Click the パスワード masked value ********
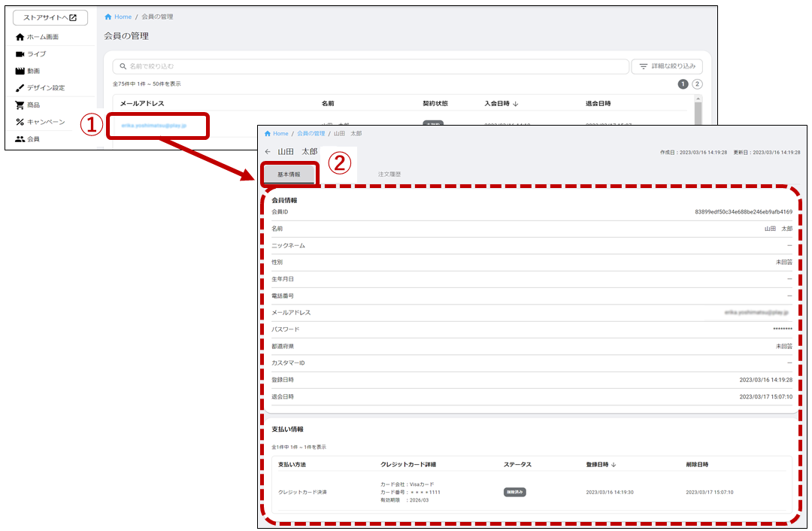The width and height of the screenshot is (812, 531). point(783,329)
